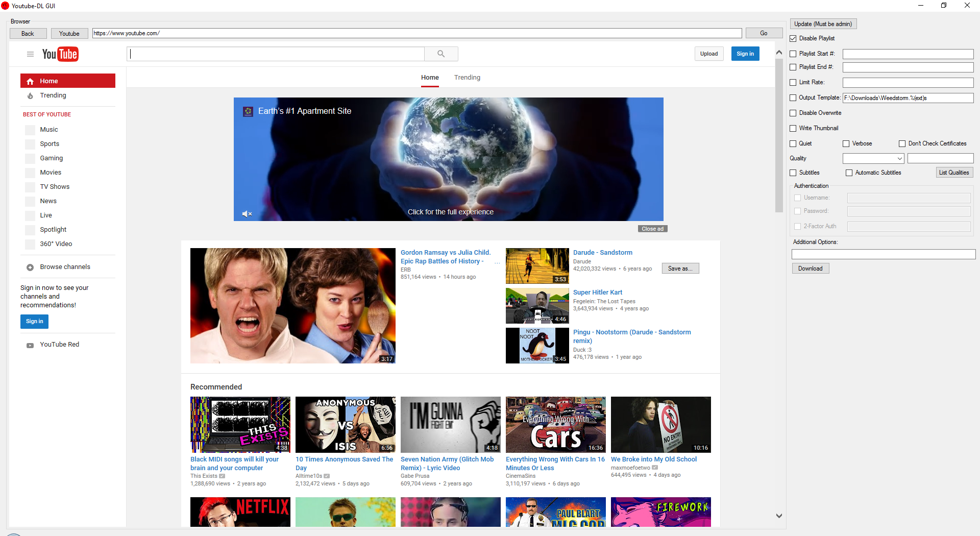Viewport: 980px width, 536px height.
Task: Open TV Shows in the sidebar
Action: coord(55,187)
